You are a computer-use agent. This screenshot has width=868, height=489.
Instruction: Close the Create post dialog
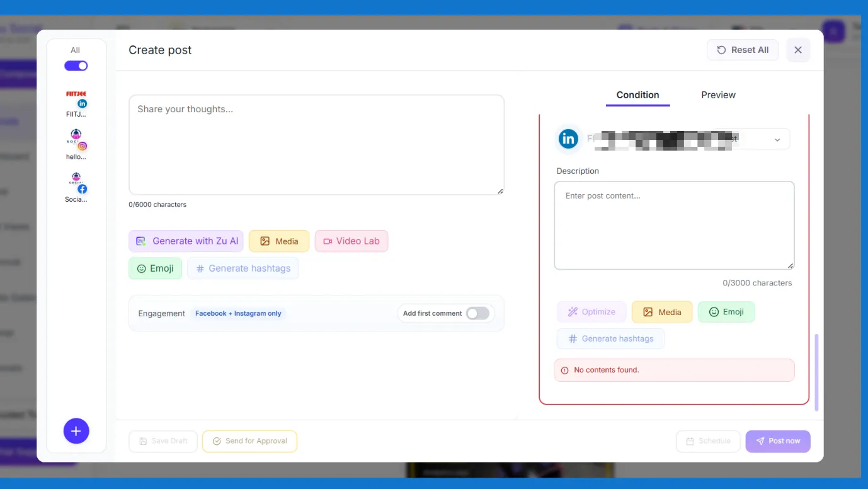(x=798, y=50)
